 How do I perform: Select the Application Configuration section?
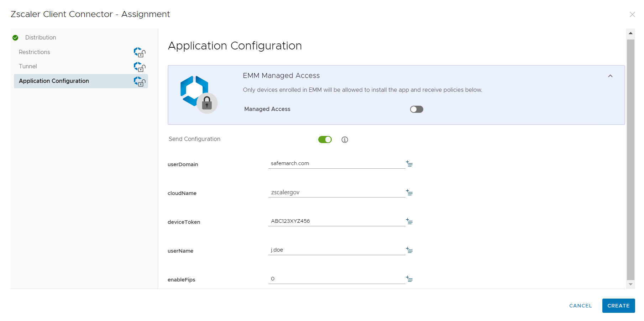[81, 81]
